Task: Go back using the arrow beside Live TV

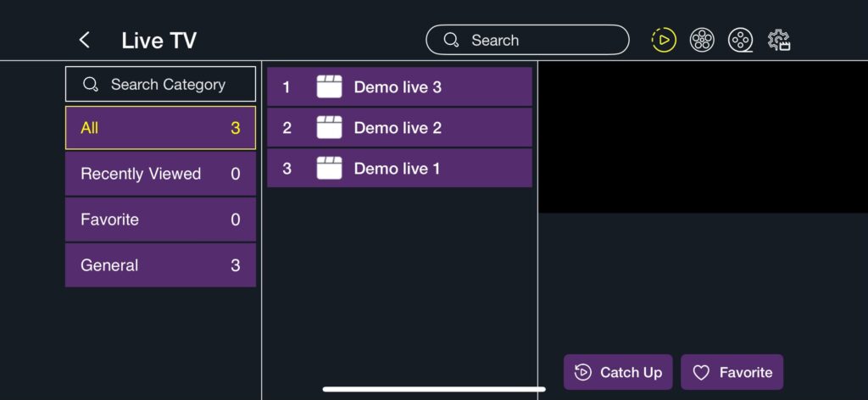Action: (x=84, y=40)
